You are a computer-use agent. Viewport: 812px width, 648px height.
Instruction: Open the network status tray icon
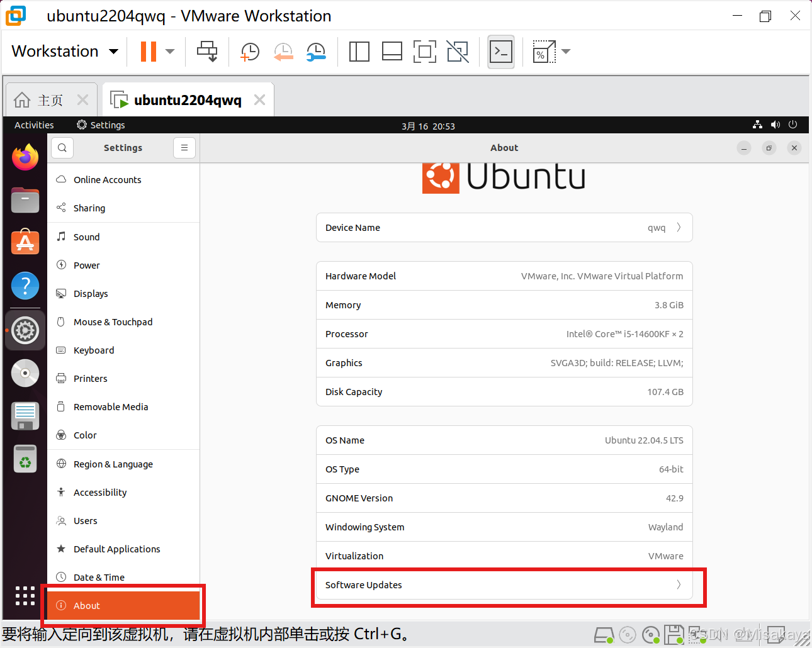(x=757, y=125)
